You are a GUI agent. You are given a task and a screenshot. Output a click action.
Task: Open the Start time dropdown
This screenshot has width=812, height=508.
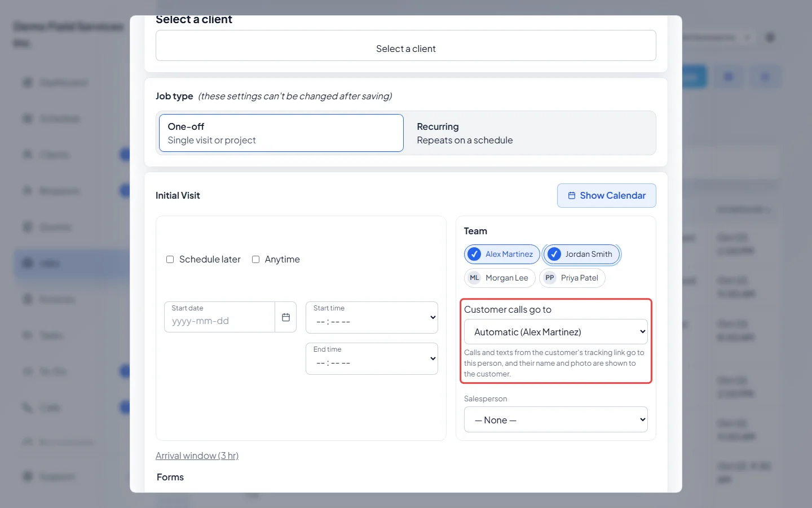tap(372, 317)
